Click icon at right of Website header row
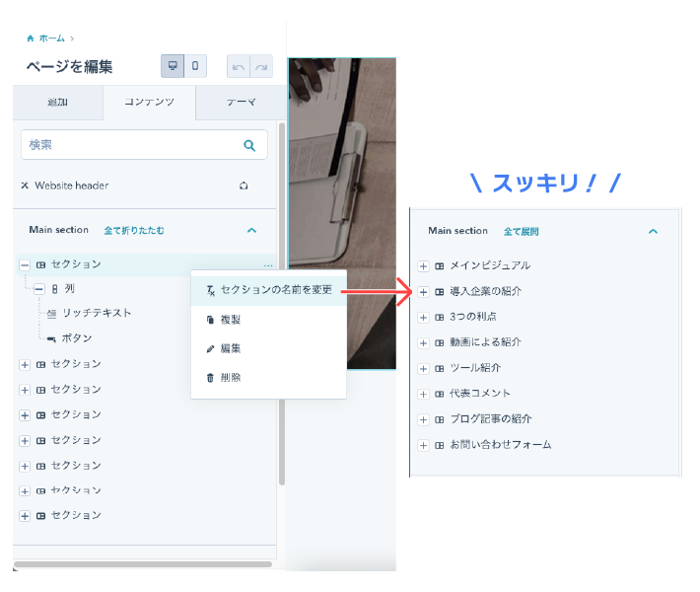Viewport: 700px width, 592px height. (x=244, y=185)
